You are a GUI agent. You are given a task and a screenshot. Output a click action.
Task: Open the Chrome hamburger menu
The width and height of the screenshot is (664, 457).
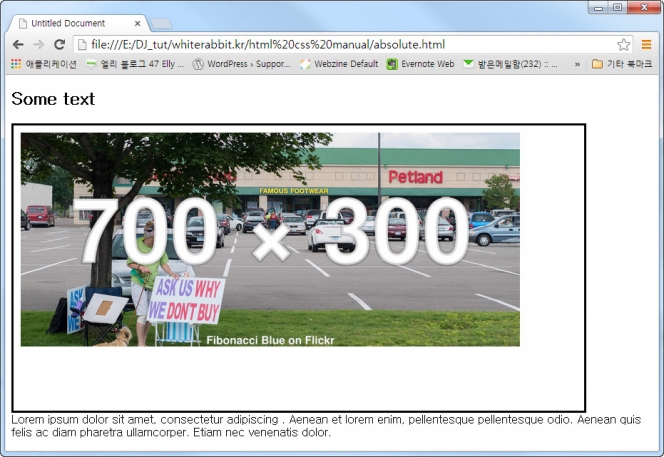pyautogui.click(x=647, y=44)
